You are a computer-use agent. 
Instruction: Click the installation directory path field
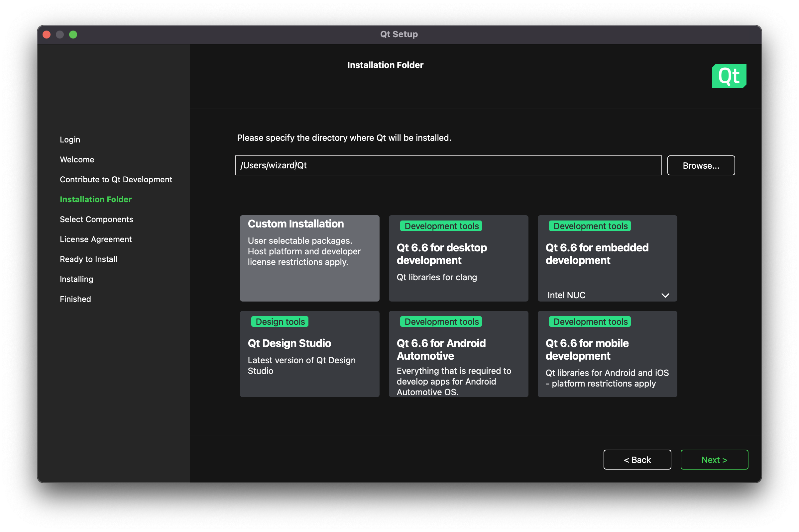tap(448, 166)
